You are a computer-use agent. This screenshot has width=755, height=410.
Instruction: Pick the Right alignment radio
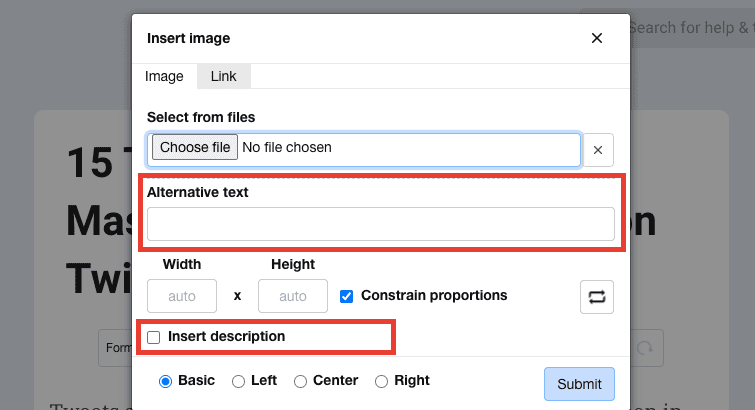(381, 381)
